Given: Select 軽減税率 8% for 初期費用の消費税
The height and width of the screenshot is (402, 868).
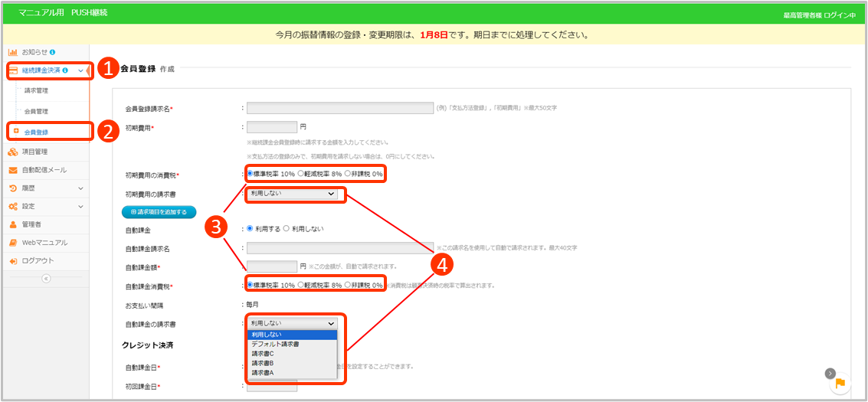Looking at the screenshot, I should pos(301,174).
